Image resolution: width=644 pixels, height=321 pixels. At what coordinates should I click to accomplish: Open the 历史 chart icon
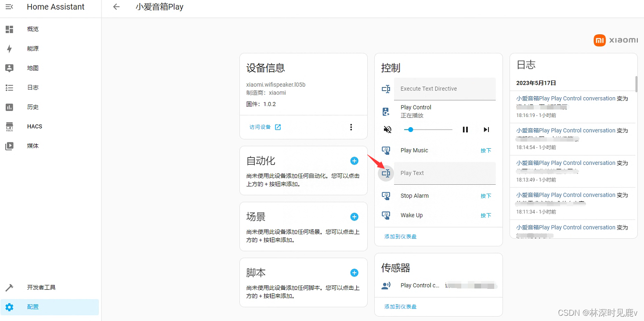coord(9,107)
